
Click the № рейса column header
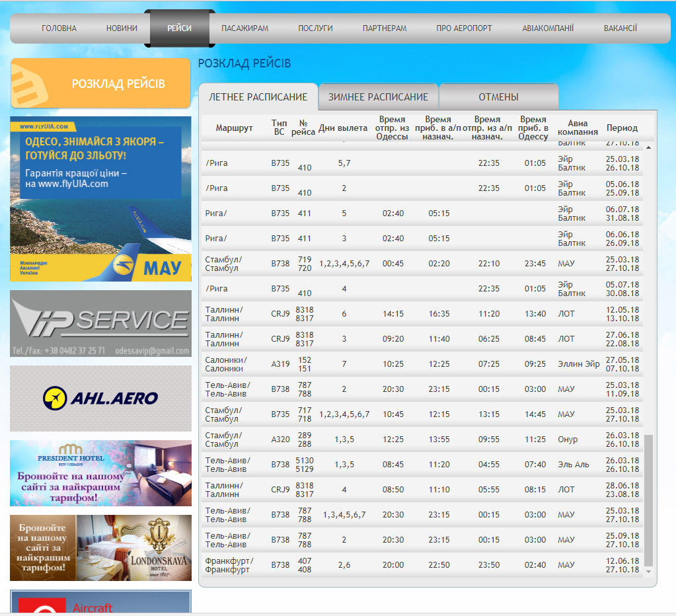tap(303, 128)
